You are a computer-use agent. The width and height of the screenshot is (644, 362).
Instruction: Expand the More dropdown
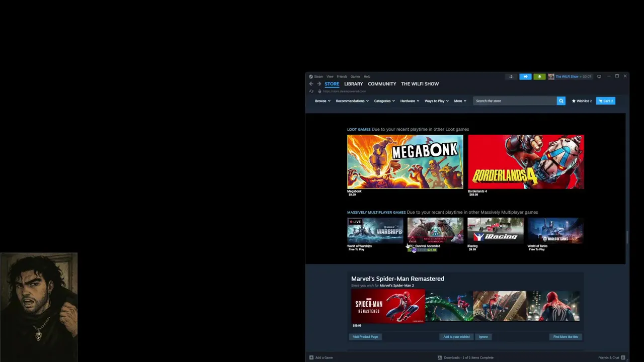coord(460,101)
